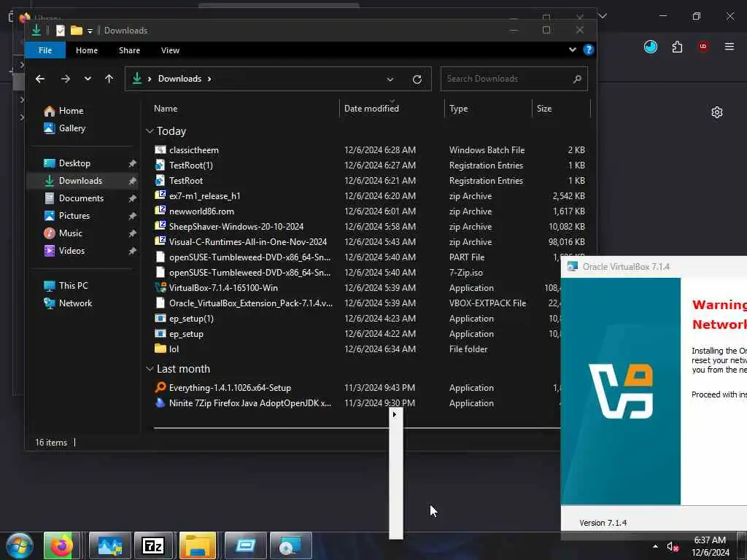Open the View ribbon tab
747x560 pixels.
click(170, 50)
